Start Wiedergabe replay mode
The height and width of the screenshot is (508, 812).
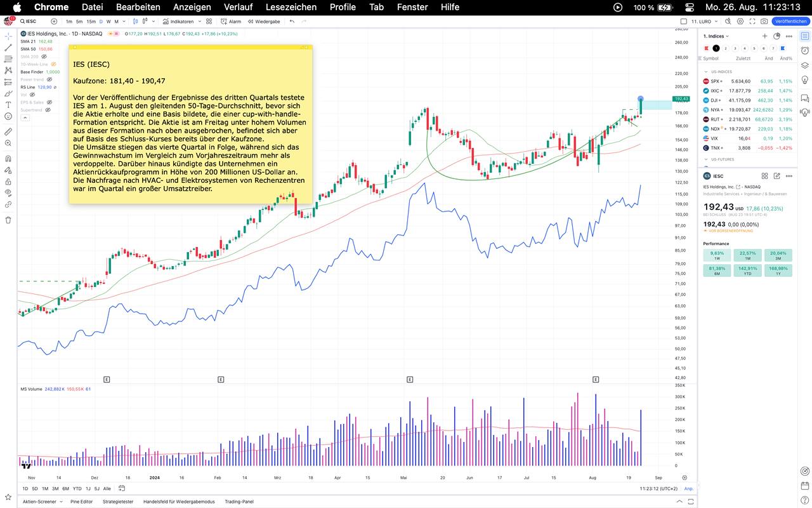click(x=263, y=21)
